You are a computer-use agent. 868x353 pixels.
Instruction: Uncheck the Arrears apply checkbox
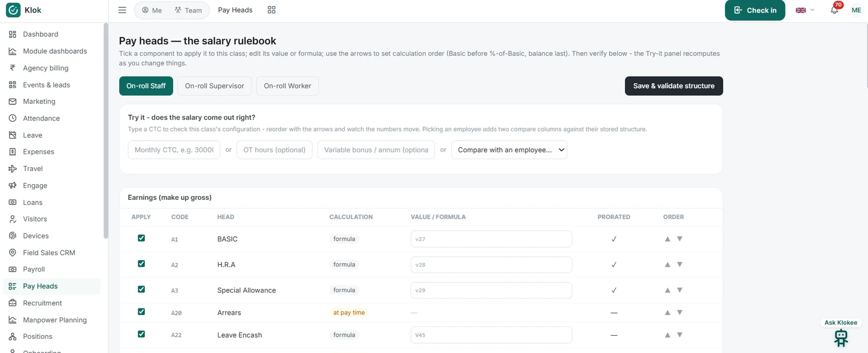pos(141,311)
